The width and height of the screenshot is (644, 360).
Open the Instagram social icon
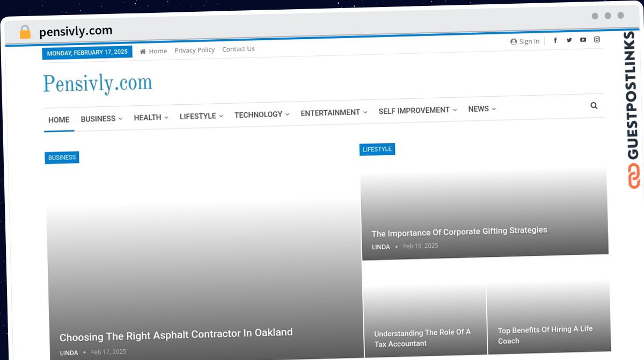[x=597, y=39]
